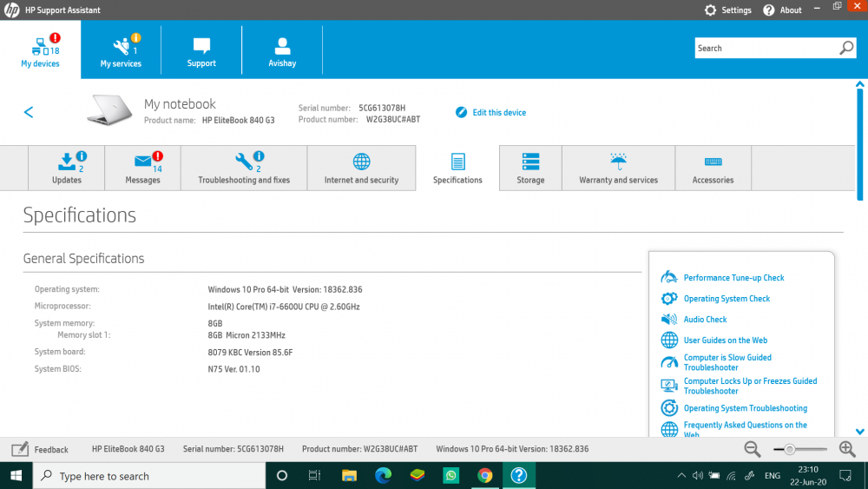Click the magnifier search icon
Screen dimensions: 868x489
pos(846,48)
